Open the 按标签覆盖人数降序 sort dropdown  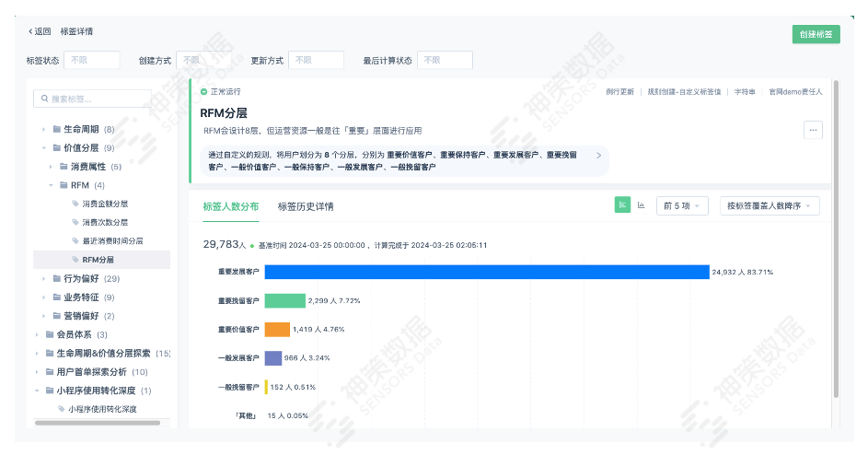point(770,205)
